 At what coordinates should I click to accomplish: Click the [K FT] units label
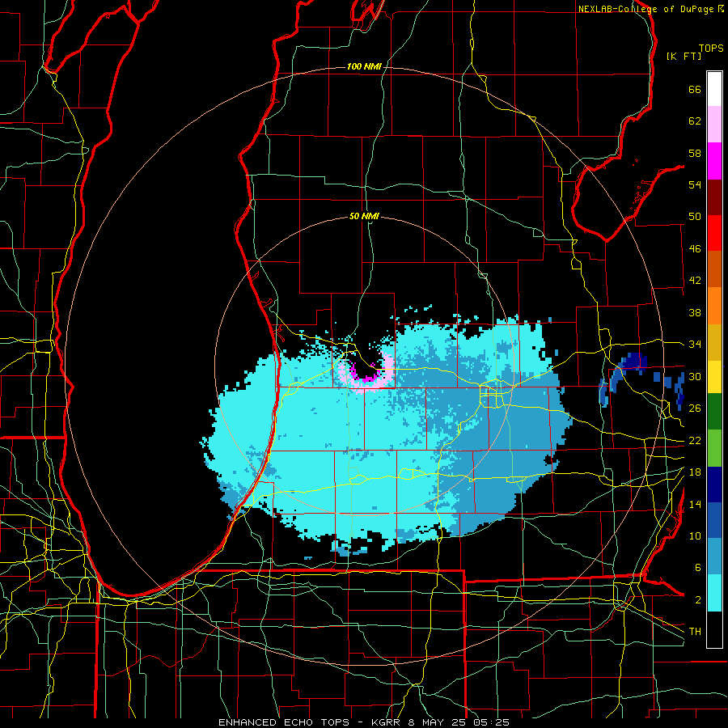point(684,57)
